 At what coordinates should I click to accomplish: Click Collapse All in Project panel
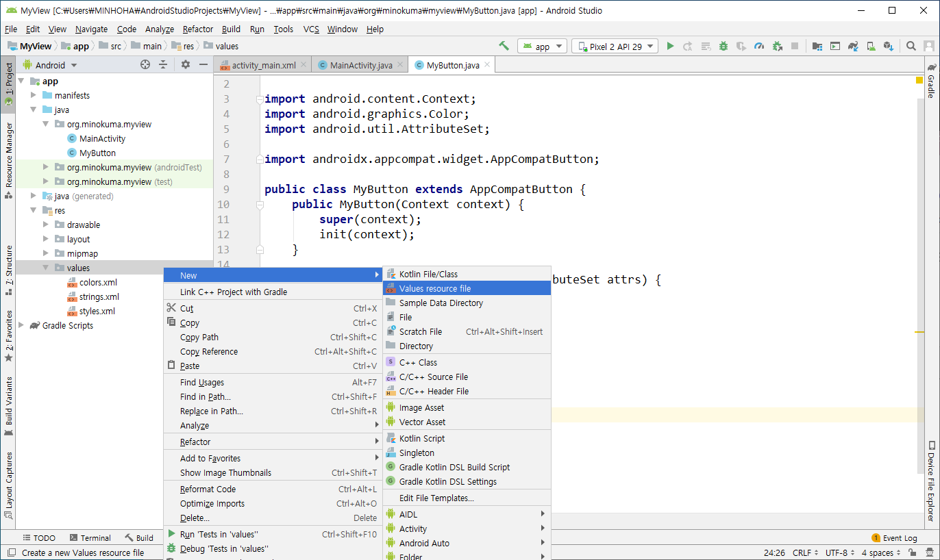(163, 64)
